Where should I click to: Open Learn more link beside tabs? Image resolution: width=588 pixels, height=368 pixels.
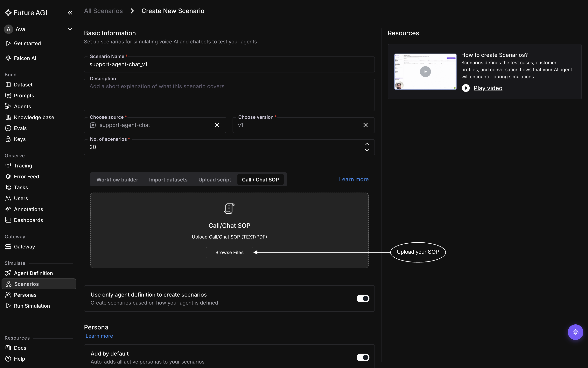[354, 180]
